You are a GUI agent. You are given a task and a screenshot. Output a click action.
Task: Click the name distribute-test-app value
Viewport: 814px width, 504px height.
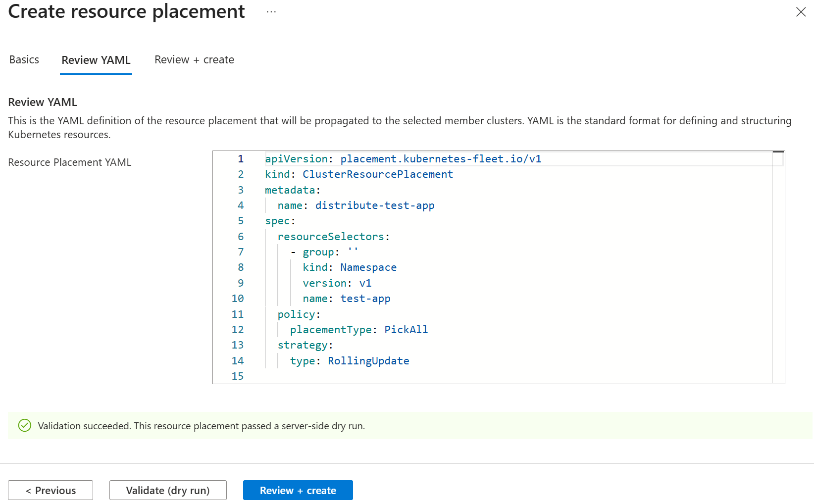coord(375,205)
